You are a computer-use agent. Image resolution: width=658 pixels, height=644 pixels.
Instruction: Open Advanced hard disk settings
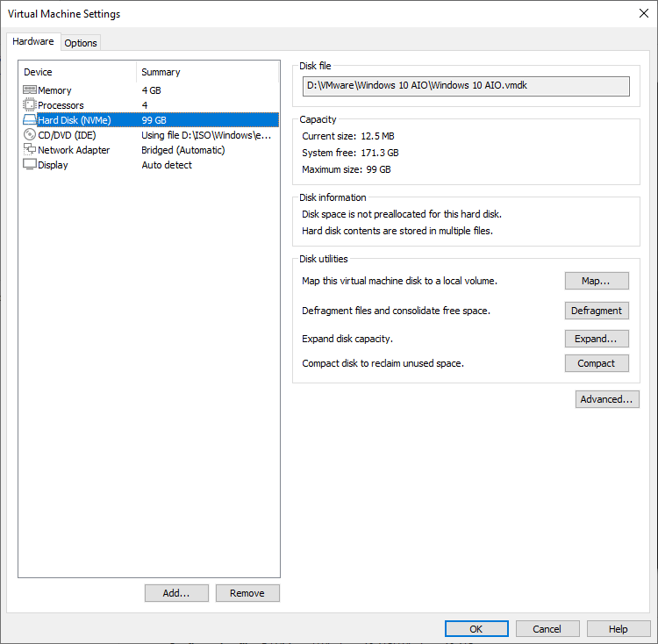coord(606,399)
